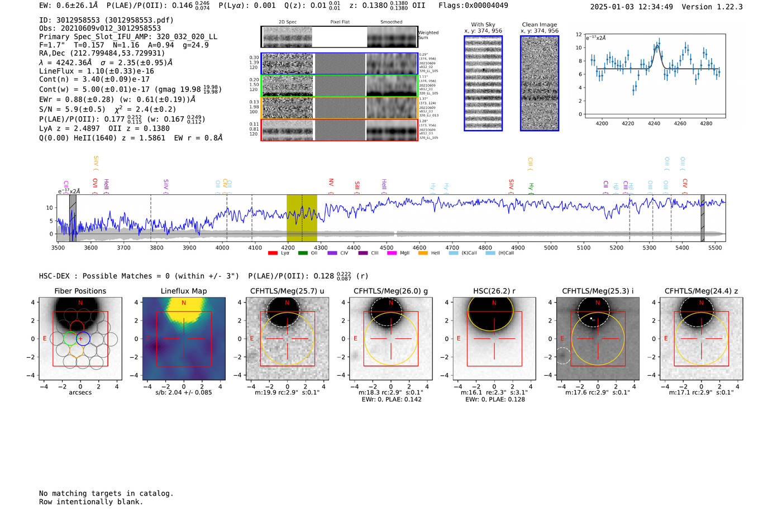Select the green-bordered fiber spectrum row
Screen dimensions: 782x532
[x=340, y=86]
